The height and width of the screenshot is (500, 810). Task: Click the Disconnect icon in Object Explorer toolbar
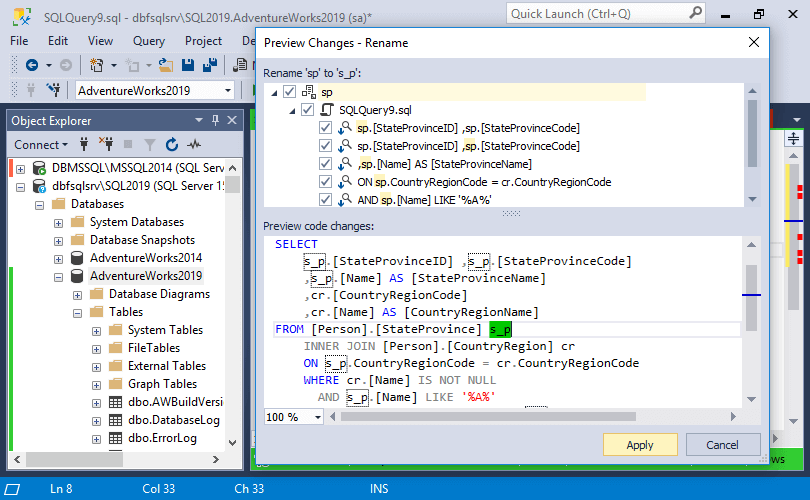pos(106,144)
